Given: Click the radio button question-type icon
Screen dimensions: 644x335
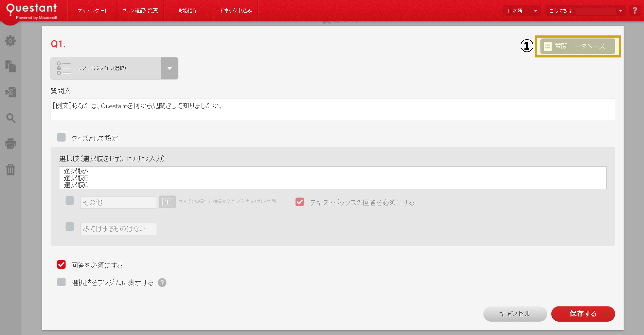Looking at the screenshot, I should click(x=64, y=68).
